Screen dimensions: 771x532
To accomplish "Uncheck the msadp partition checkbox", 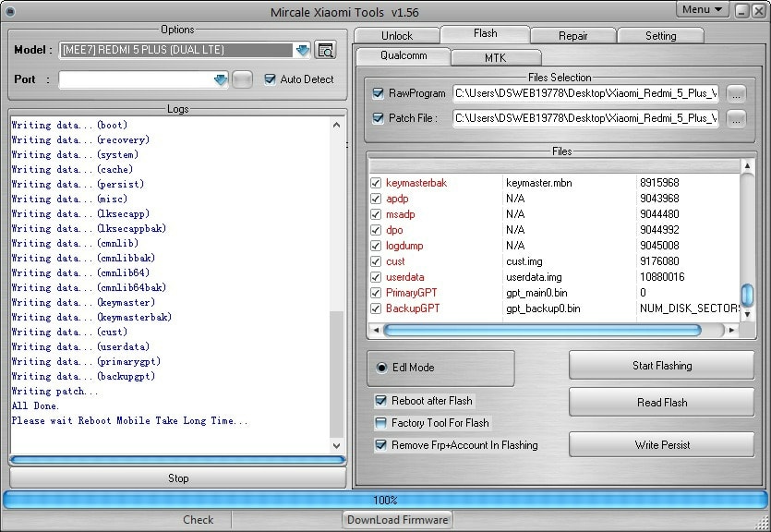I will click(x=376, y=214).
